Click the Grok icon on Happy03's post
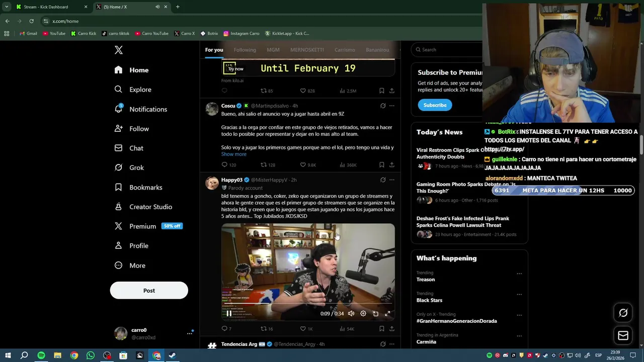644x362 pixels. (383, 179)
